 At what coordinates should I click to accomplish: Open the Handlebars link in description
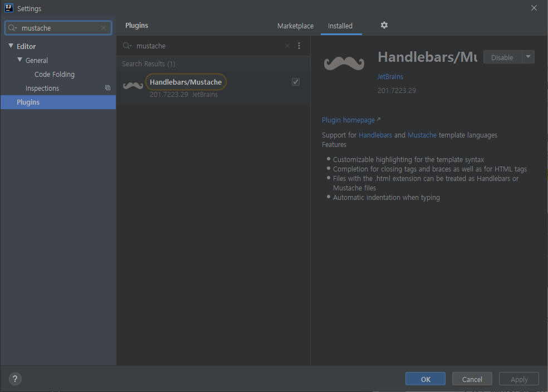(x=375, y=135)
